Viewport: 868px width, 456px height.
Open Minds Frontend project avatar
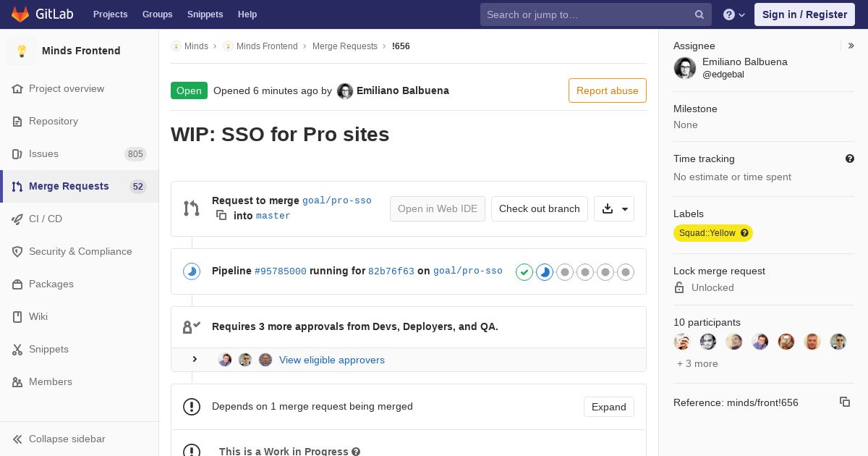click(22, 51)
